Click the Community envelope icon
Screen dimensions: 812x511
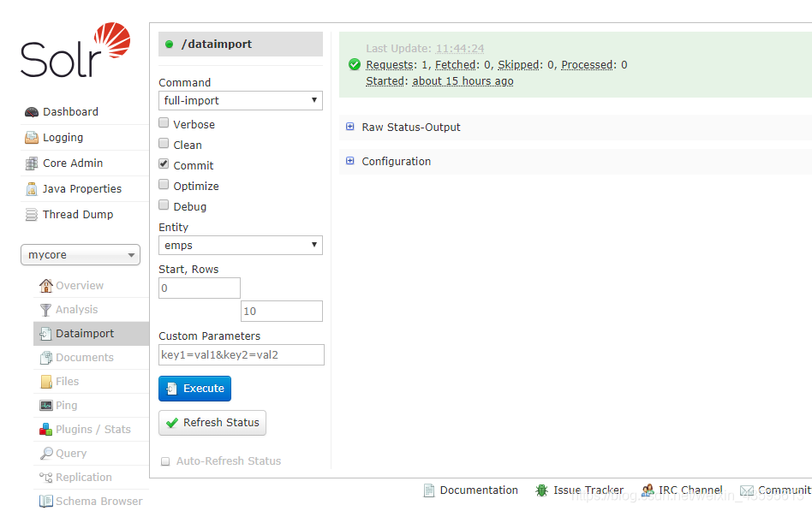click(747, 490)
